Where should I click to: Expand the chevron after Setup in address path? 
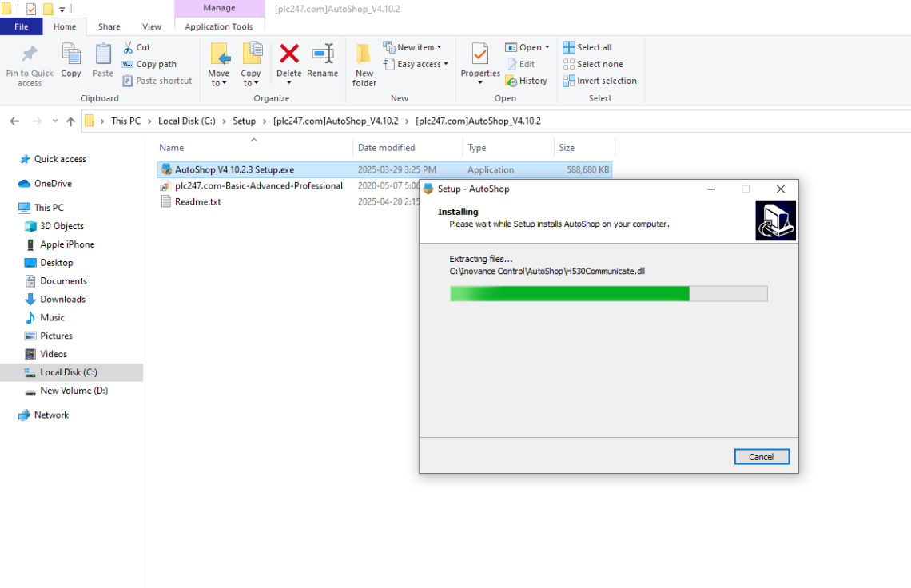[x=265, y=121]
